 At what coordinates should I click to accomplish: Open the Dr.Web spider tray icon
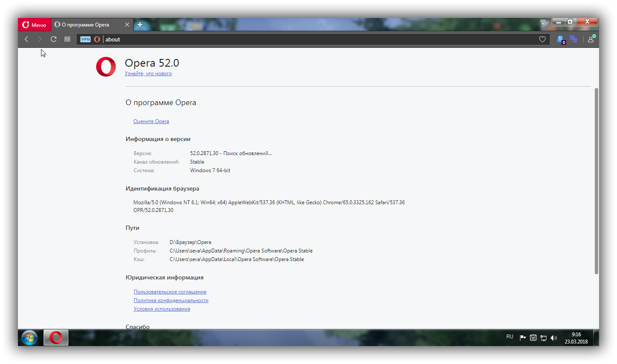pos(533,338)
